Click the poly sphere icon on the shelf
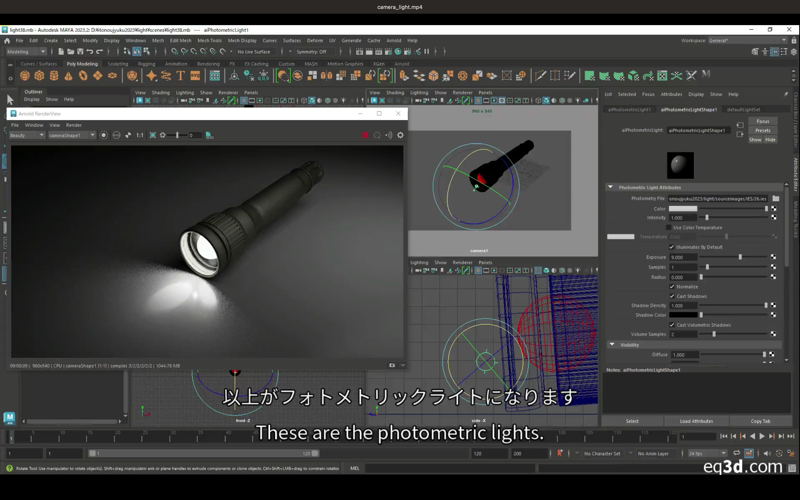 (x=25, y=75)
